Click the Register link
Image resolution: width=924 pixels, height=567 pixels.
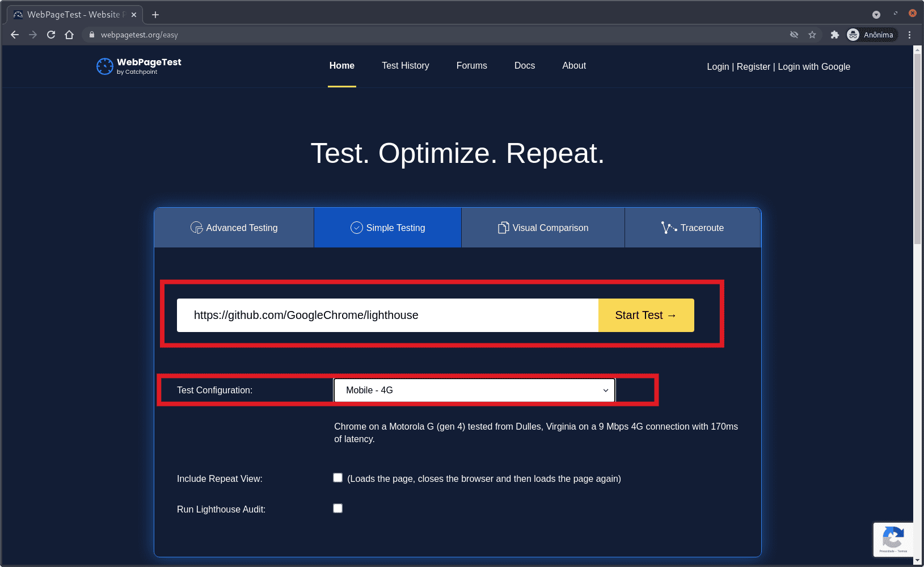753,67
